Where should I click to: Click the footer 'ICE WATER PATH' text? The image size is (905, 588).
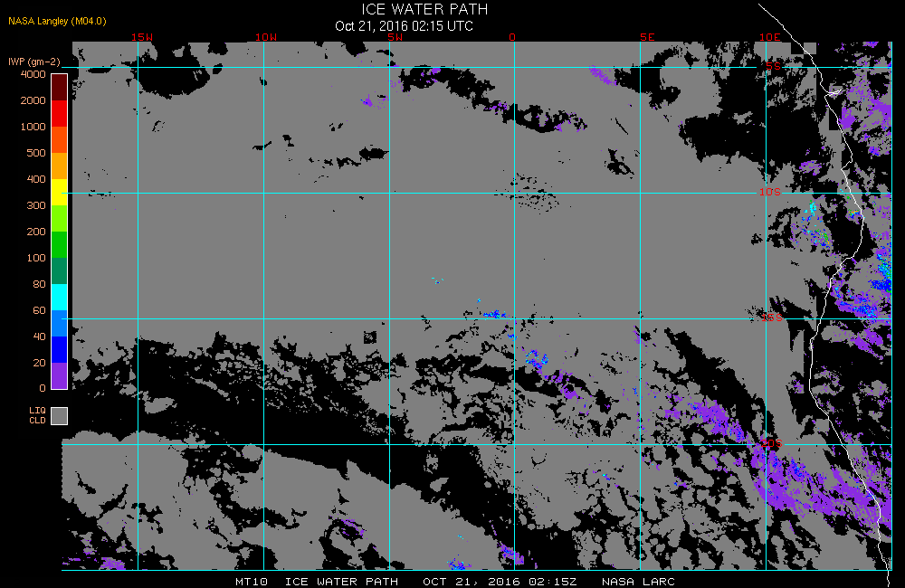tap(342, 582)
